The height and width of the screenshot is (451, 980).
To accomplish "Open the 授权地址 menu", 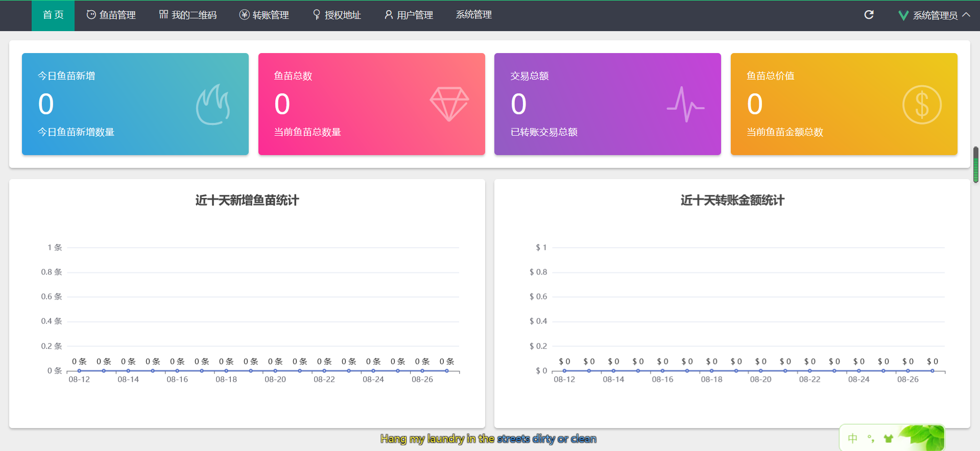I will (337, 15).
